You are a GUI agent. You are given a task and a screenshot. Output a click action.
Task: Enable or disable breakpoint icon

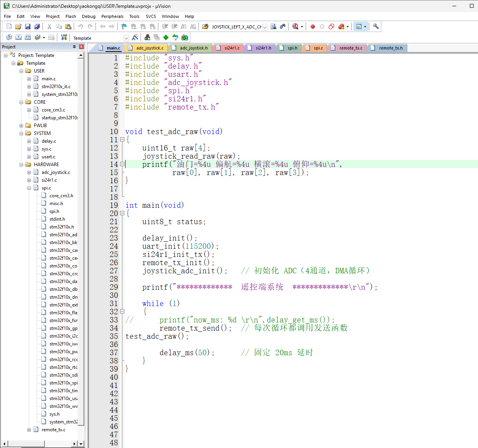pyautogui.click(x=322, y=27)
